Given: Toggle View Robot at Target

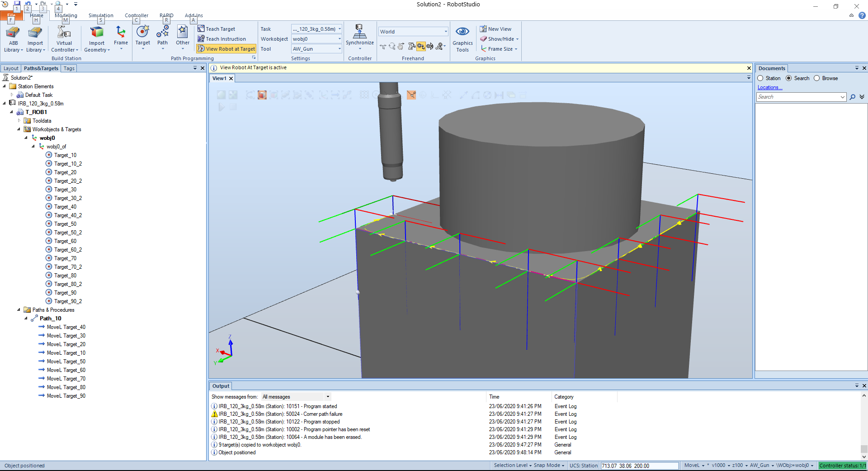Looking at the screenshot, I should point(226,49).
